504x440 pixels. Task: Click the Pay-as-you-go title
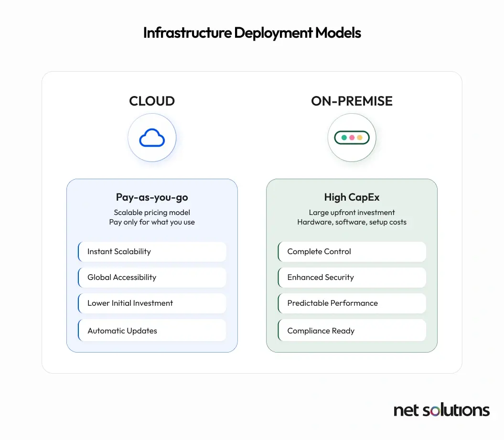coord(152,197)
